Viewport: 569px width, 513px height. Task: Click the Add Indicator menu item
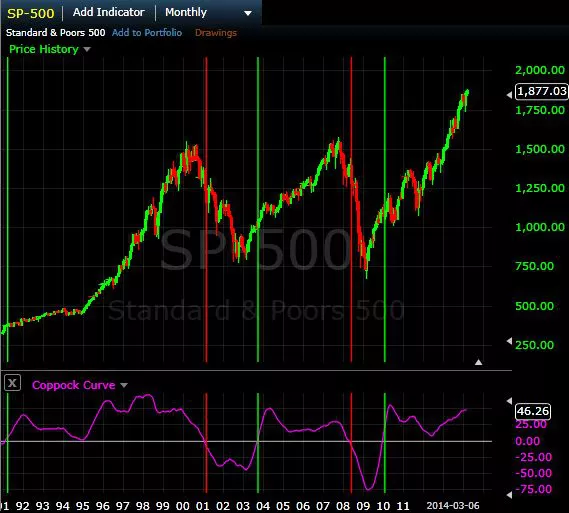[109, 12]
